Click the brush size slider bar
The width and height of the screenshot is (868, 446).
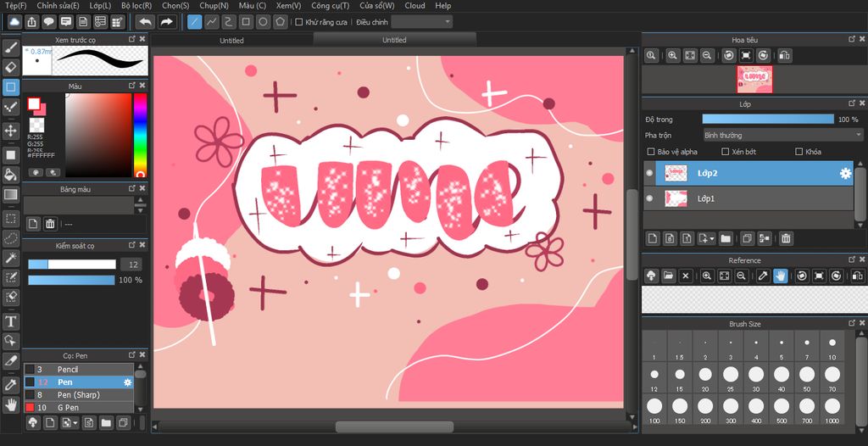pos(72,265)
